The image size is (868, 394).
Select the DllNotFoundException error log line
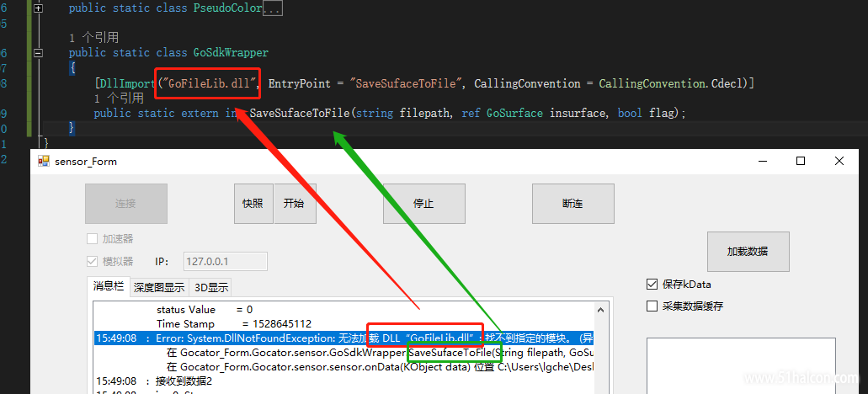coord(343,338)
